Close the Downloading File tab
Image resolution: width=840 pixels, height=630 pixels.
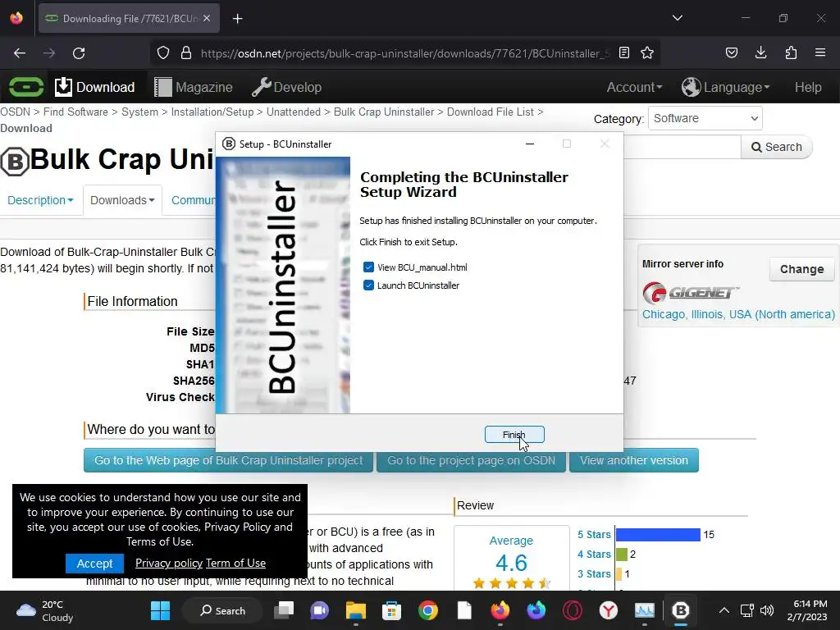point(207,19)
